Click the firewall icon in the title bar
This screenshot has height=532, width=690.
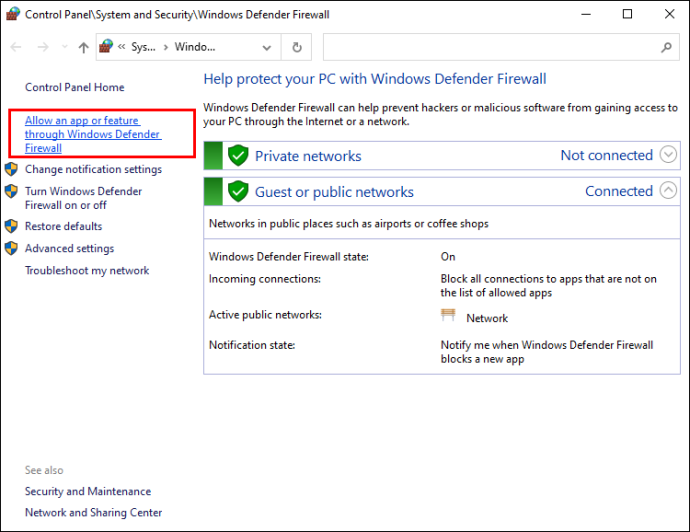[x=13, y=14]
